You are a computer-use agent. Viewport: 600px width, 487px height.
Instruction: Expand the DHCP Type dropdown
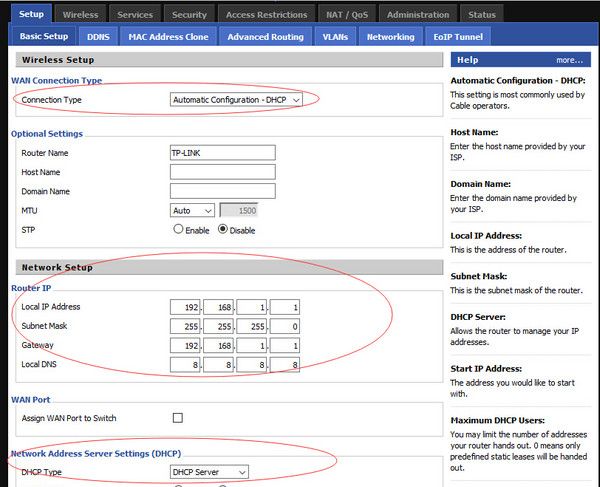[x=209, y=472]
